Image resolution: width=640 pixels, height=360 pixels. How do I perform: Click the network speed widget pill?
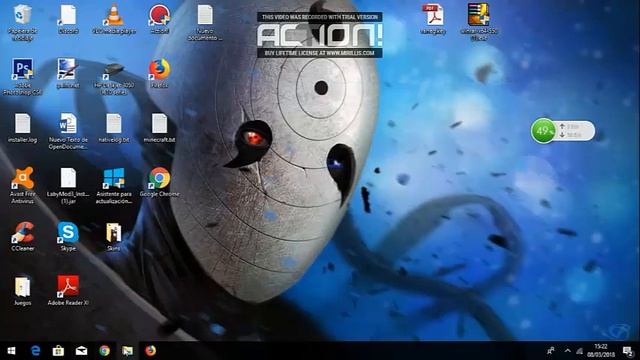pyautogui.click(x=575, y=131)
